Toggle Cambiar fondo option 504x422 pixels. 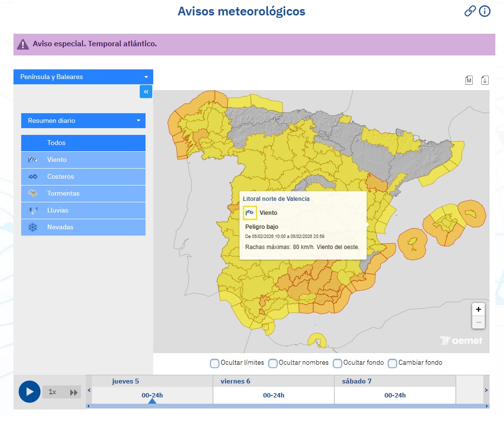tap(392, 363)
